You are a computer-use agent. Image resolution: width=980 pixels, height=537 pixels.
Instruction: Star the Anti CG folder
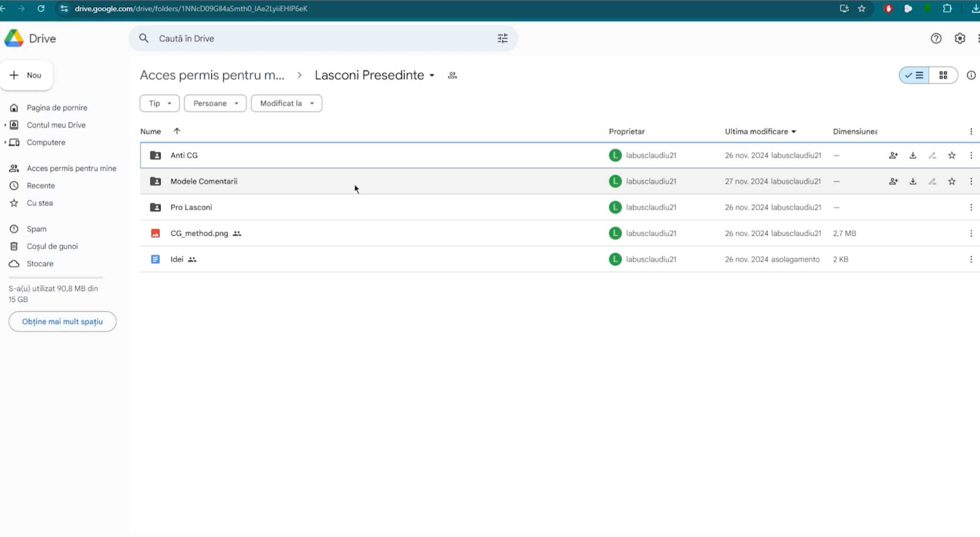[x=952, y=155]
